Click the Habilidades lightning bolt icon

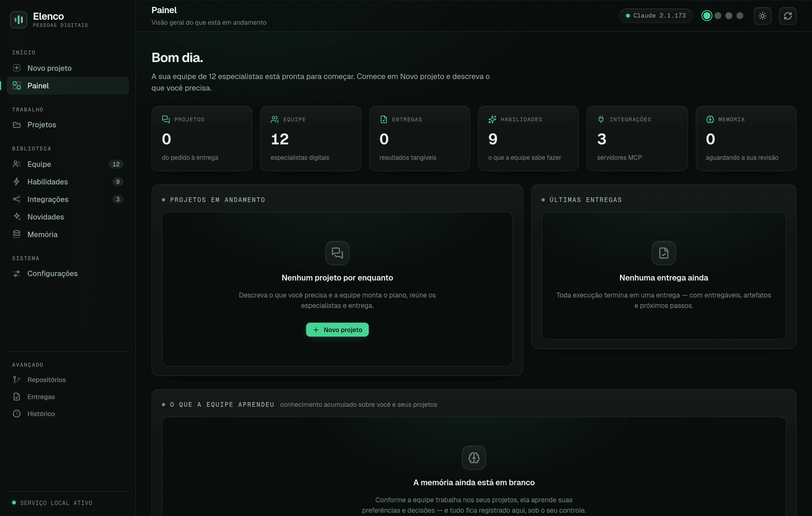click(16, 182)
